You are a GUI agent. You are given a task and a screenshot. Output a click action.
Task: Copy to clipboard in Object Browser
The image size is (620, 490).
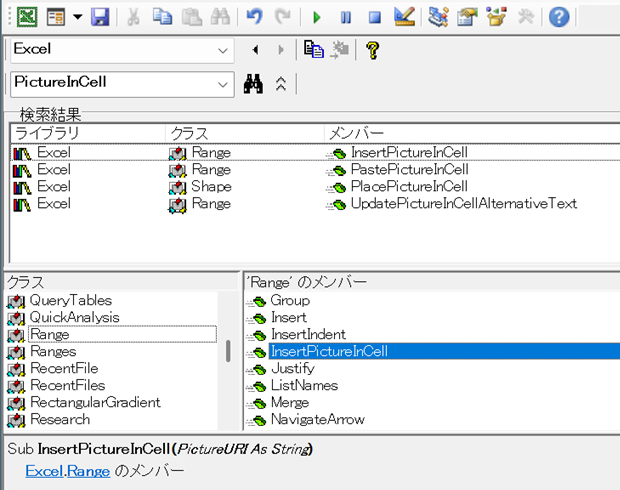tap(314, 49)
